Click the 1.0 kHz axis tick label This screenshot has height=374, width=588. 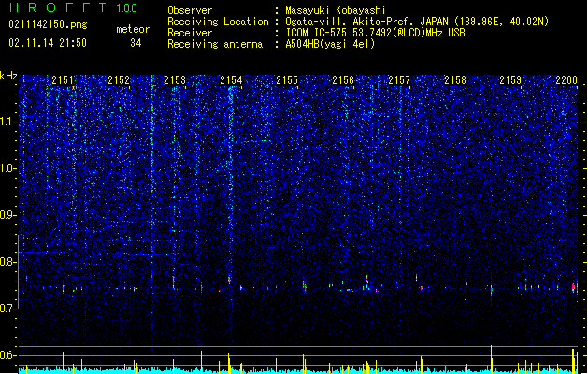(x=8, y=168)
